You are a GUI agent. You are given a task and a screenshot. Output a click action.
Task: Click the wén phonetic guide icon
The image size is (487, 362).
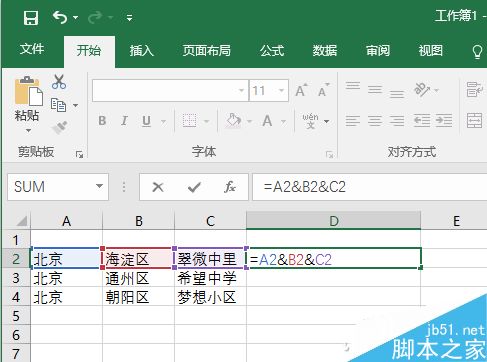[310, 121]
